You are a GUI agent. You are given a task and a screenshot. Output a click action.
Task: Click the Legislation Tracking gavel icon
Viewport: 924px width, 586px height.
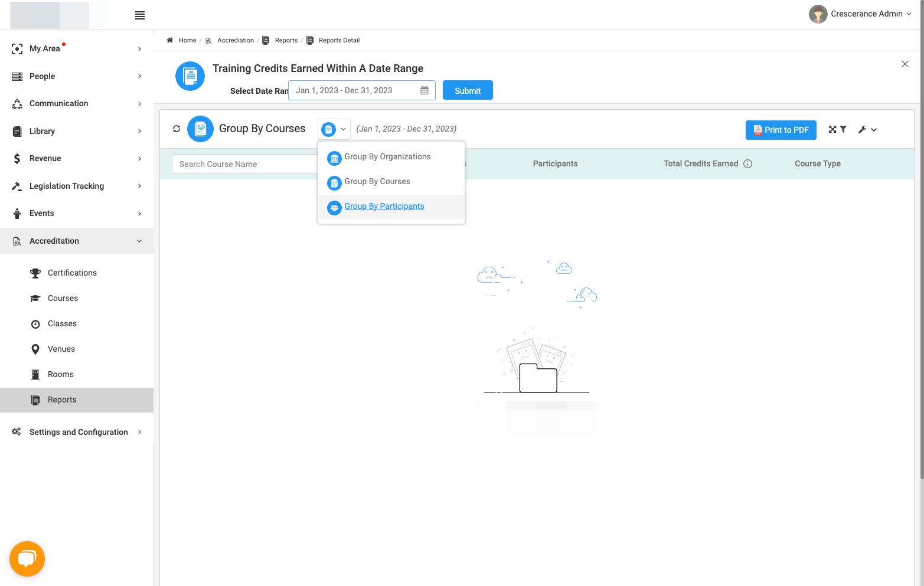coord(17,186)
